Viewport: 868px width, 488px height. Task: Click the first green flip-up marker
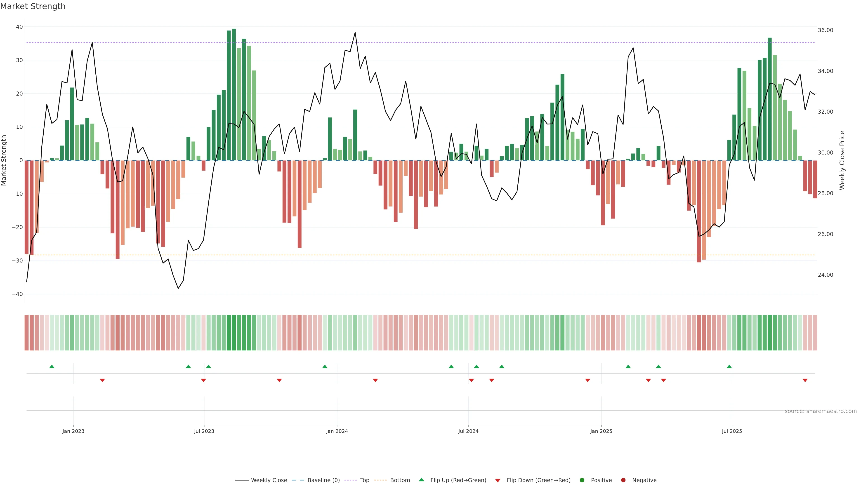52,366
